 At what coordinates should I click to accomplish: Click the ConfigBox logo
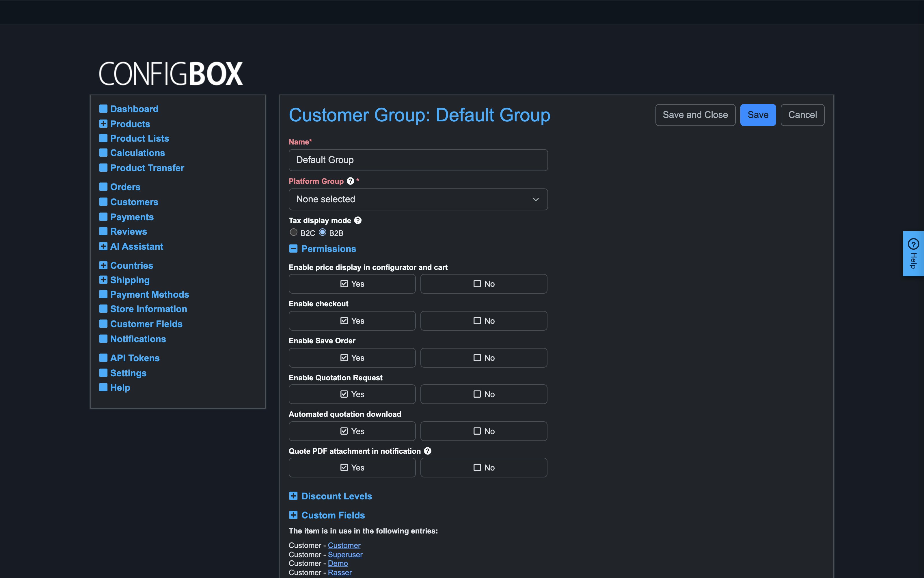tap(171, 73)
